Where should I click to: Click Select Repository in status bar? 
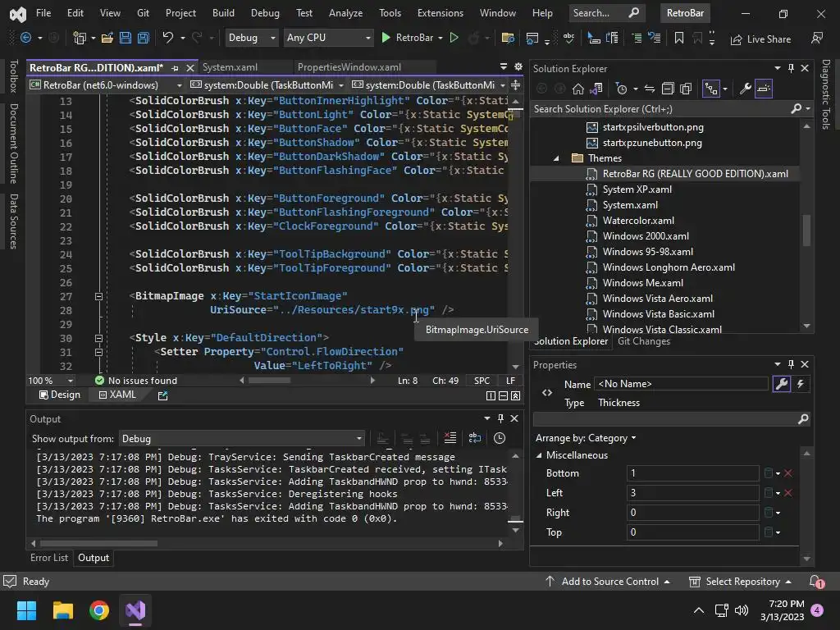[x=742, y=582]
